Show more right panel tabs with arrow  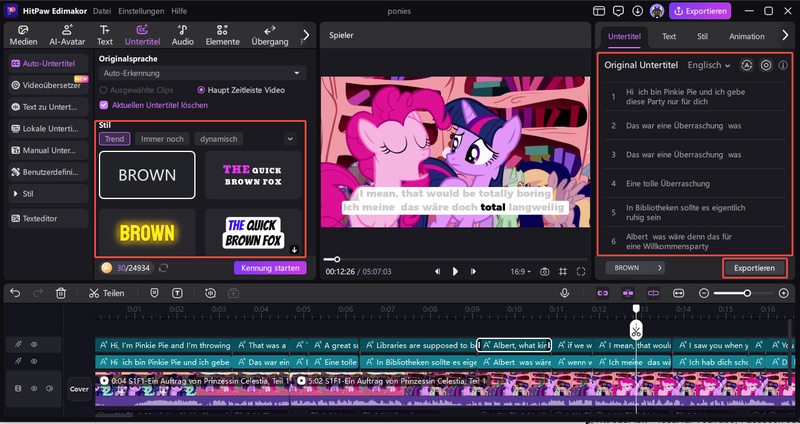pyautogui.click(x=785, y=35)
